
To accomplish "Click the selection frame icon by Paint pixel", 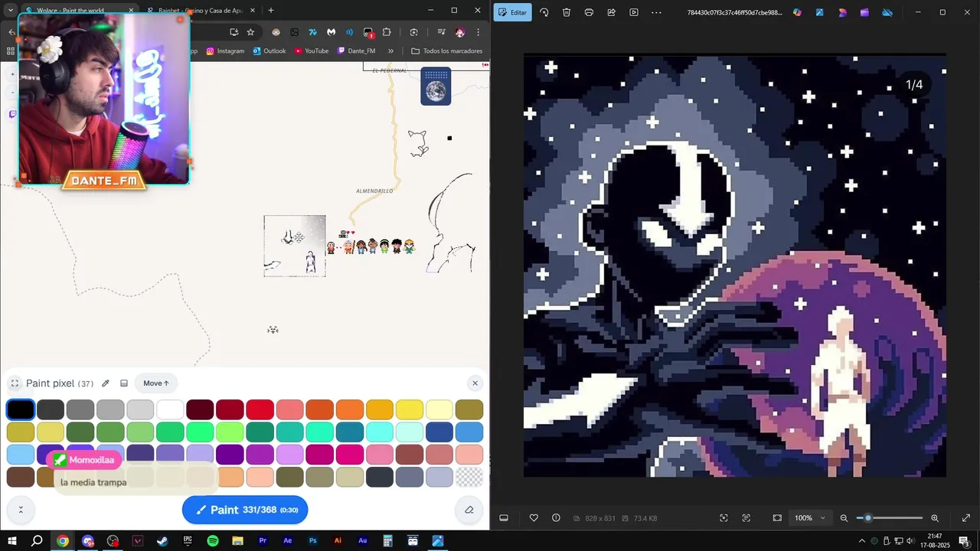I will tap(15, 383).
